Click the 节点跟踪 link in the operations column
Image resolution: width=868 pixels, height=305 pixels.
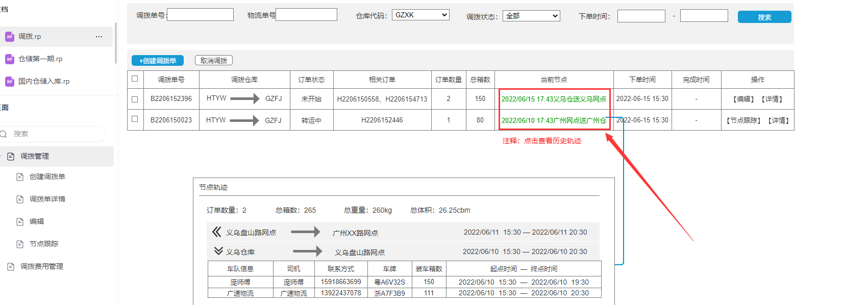coord(743,120)
